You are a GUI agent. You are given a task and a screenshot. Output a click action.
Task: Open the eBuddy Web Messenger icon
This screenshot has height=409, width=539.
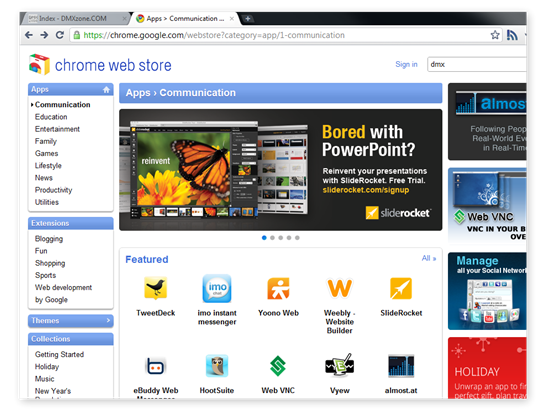pos(156,366)
